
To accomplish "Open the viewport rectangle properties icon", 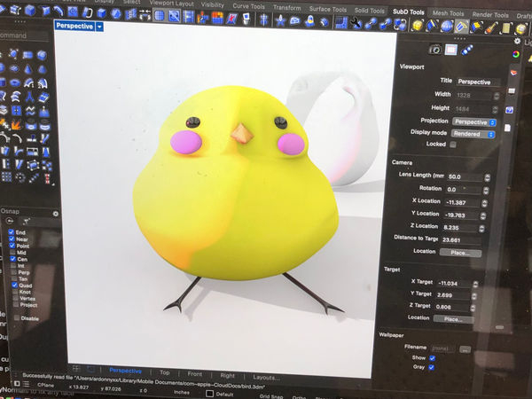I will [451, 50].
